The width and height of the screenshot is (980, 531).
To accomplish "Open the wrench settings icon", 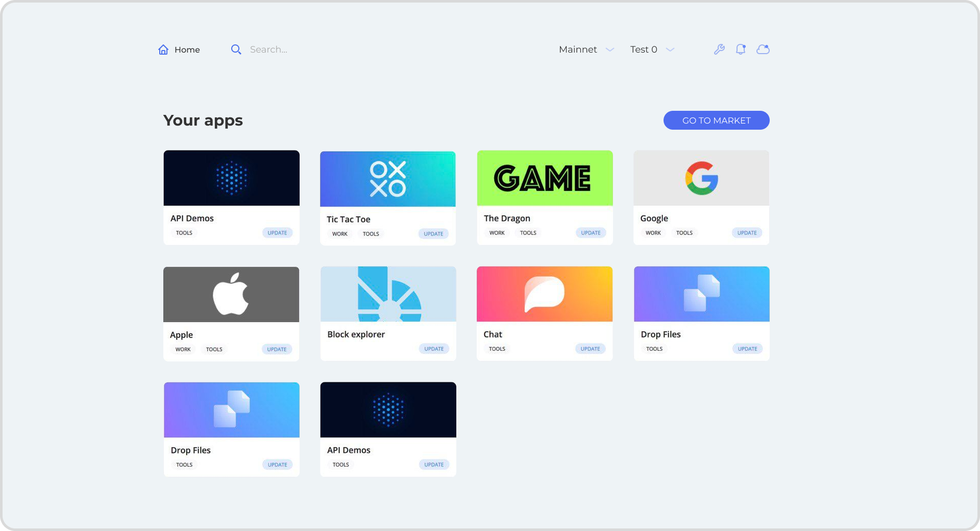I will pyautogui.click(x=719, y=50).
